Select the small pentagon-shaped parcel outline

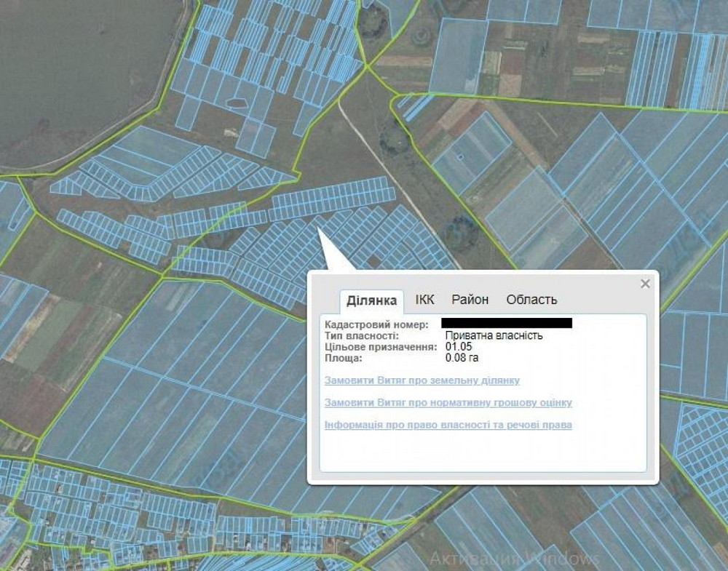(x=237, y=103)
